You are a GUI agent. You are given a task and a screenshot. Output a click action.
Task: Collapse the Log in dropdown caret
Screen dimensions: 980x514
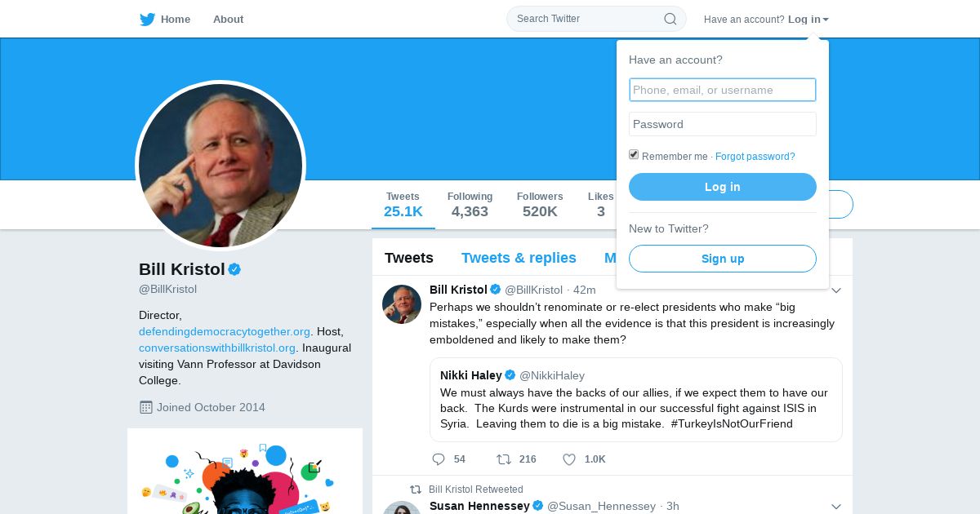tap(826, 20)
